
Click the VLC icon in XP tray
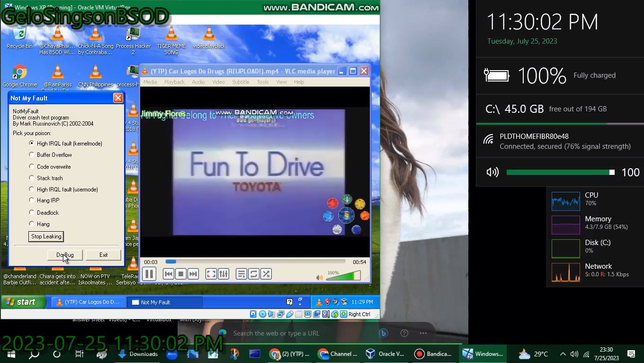(x=319, y=302)
